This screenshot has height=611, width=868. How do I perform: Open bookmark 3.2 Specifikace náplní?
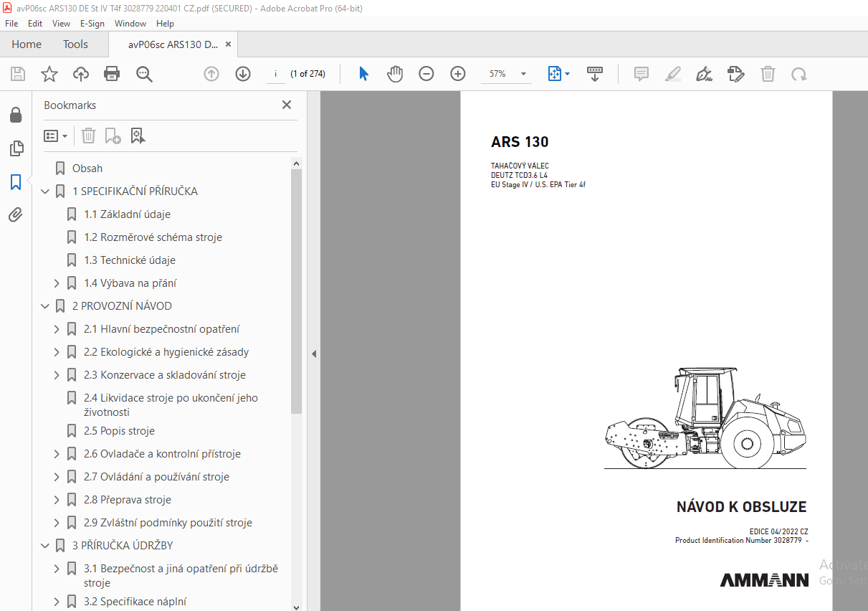pos(135,602)
